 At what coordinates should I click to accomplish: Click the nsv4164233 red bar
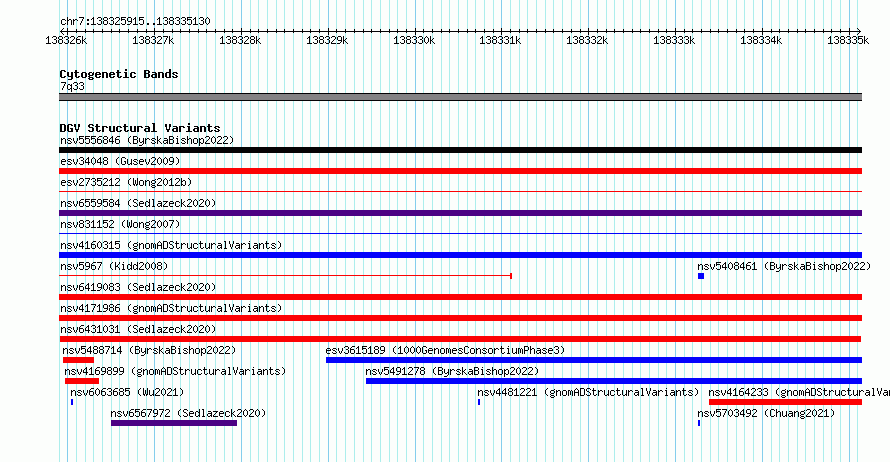pos(786,402)
